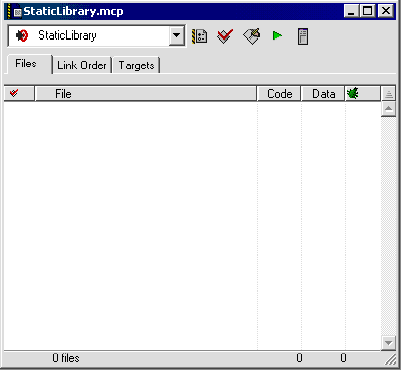Click the green bug debug column header
Image resolution: width=401 pixels, height=370 pixels.
(x=362, y=93)
